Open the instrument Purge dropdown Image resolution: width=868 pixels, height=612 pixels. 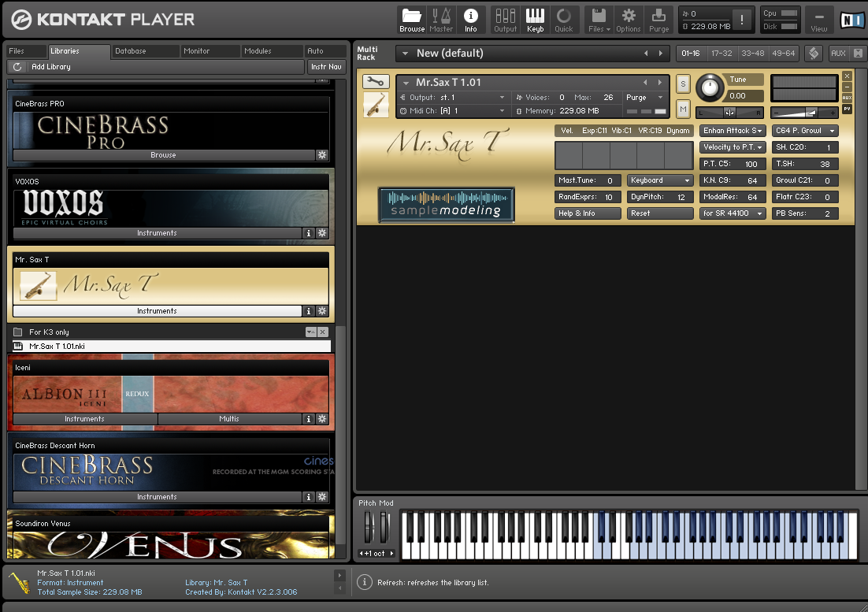coord(645,98)
